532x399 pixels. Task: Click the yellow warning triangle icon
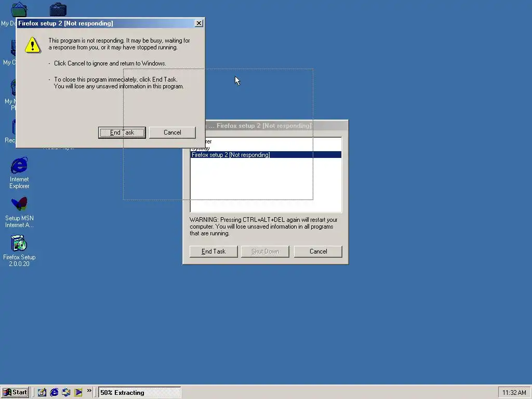(x=33, y=45)
